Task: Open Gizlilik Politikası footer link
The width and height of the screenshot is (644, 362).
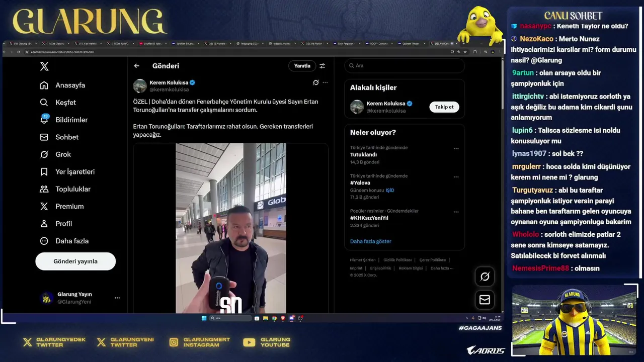Action: pos(397,260)
